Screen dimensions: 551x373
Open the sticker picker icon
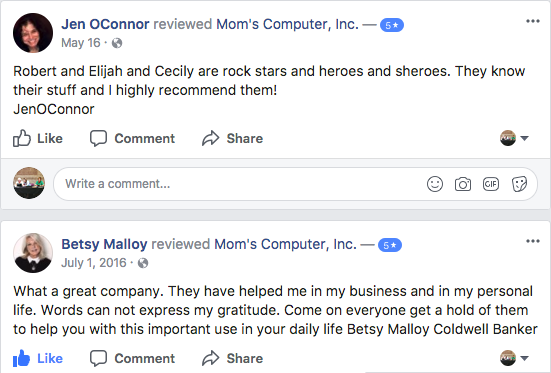click(519, 184)
